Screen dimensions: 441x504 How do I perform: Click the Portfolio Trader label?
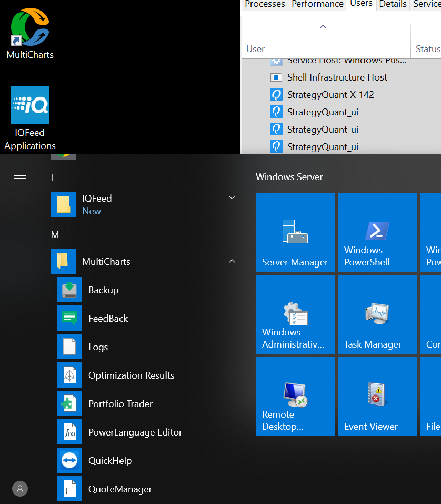tap(121, 404)
